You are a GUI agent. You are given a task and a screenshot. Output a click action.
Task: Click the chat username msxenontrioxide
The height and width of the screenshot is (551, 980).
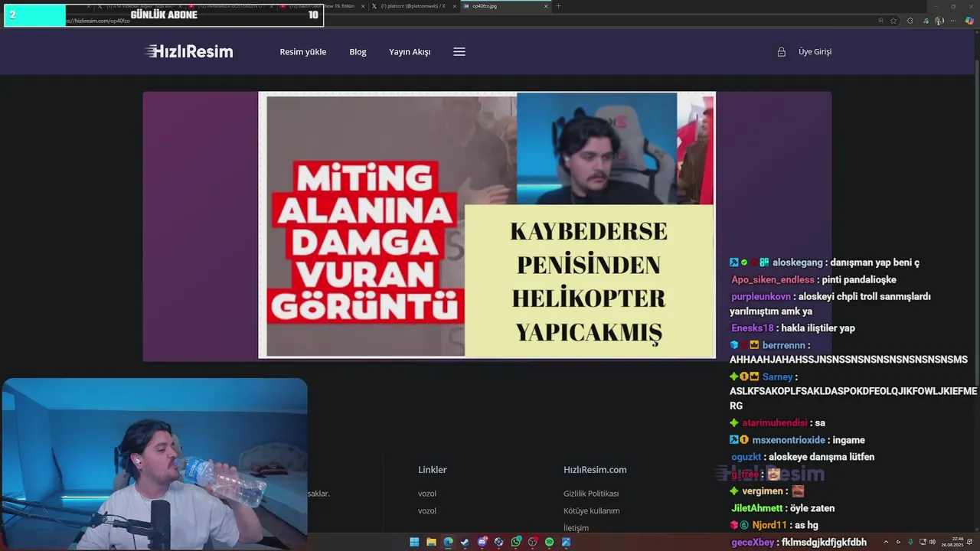point(789,440)
